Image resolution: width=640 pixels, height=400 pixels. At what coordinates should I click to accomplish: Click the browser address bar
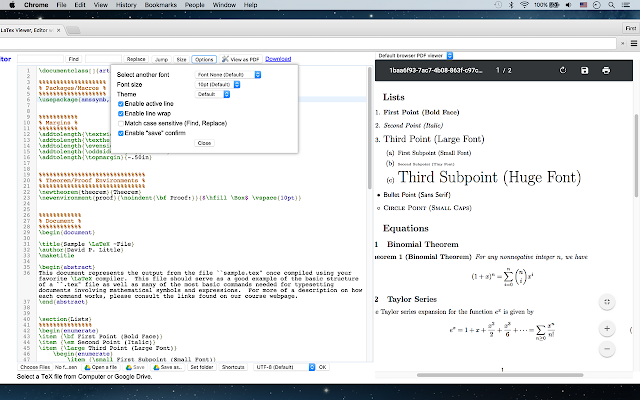coord(308,43)
